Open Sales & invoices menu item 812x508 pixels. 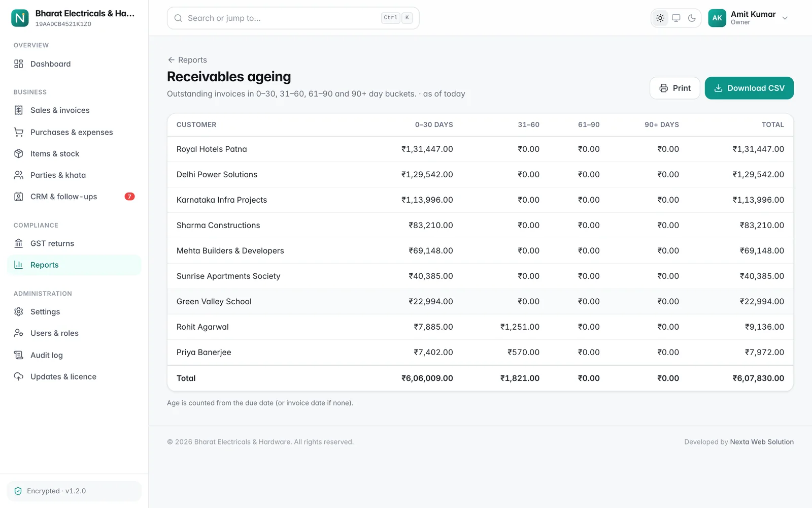click(x=74, y=110)
